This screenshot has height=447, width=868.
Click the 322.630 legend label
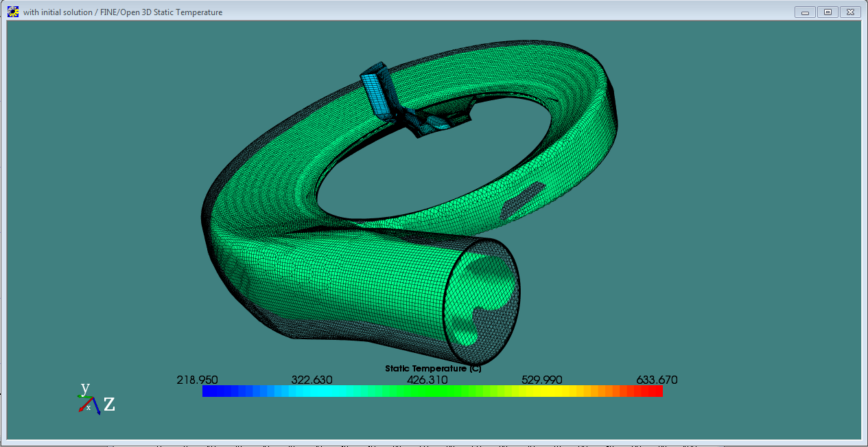(x=312, y=380)
